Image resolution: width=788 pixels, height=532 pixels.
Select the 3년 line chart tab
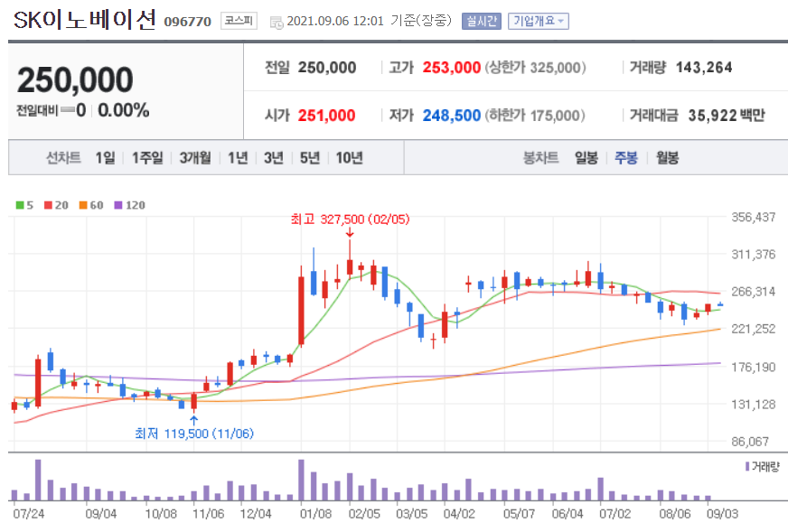point(274,158)
